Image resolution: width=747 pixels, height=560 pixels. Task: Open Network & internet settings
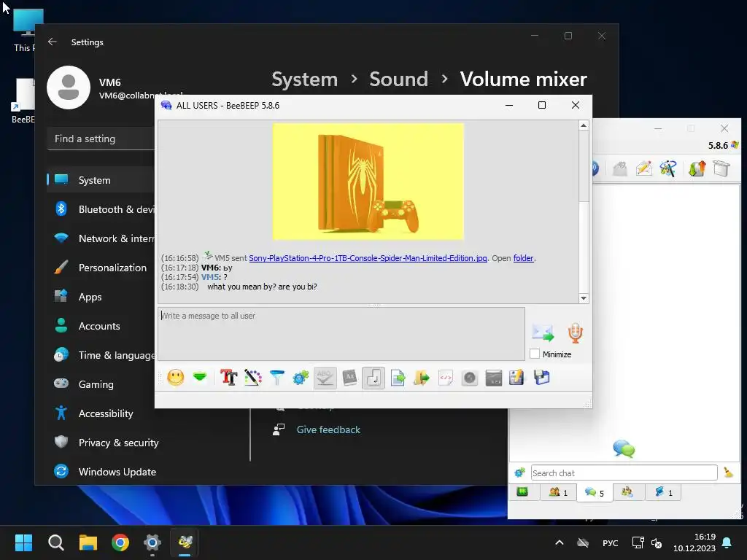click(x=101, y=238)
